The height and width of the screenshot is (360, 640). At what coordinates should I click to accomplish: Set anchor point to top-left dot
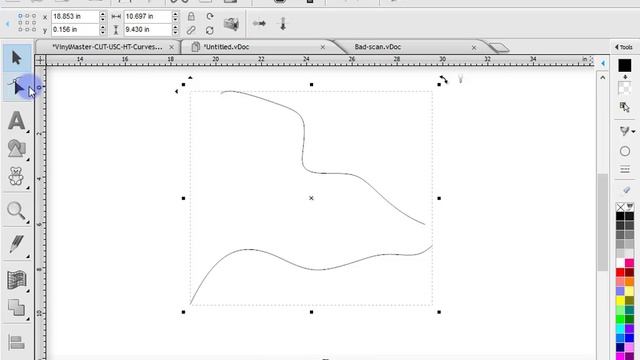20,16
